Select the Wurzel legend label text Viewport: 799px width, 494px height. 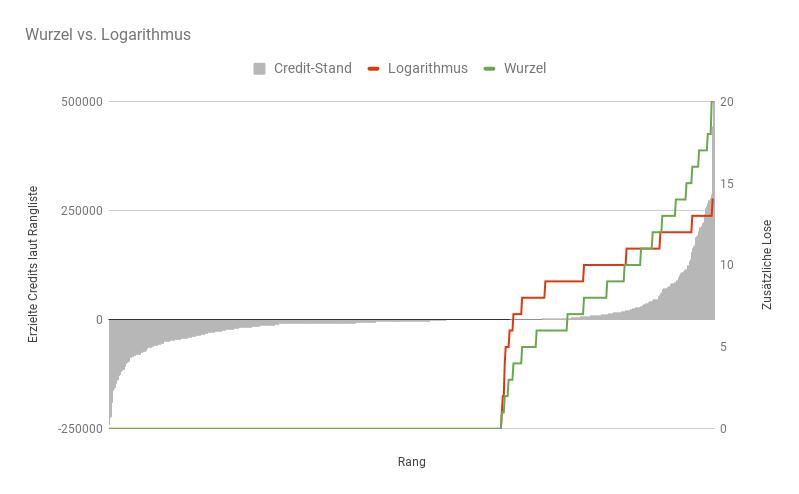525,69
